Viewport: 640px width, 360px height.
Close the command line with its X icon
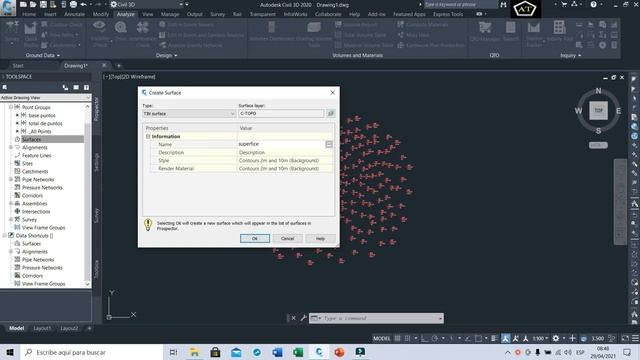(x=293, y=318)
